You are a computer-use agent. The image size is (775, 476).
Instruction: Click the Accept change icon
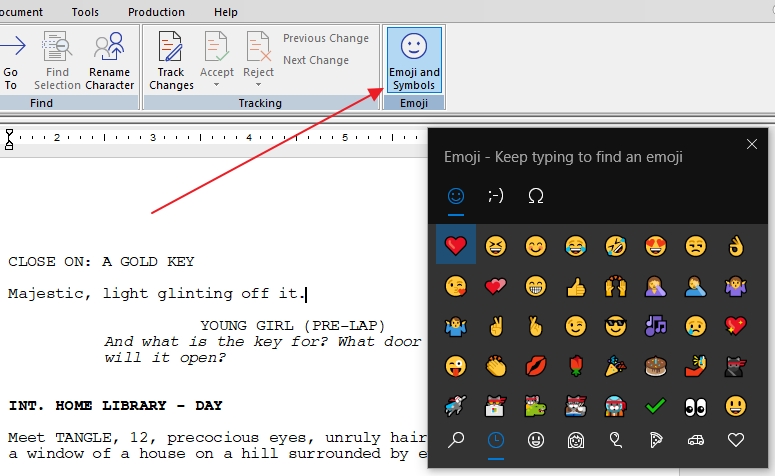216,47
